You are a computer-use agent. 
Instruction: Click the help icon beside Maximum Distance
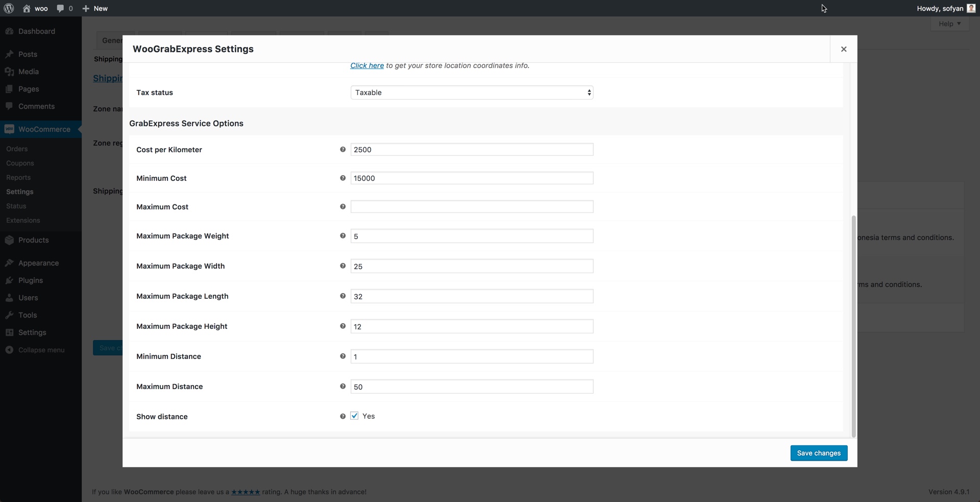pos(343,387)
